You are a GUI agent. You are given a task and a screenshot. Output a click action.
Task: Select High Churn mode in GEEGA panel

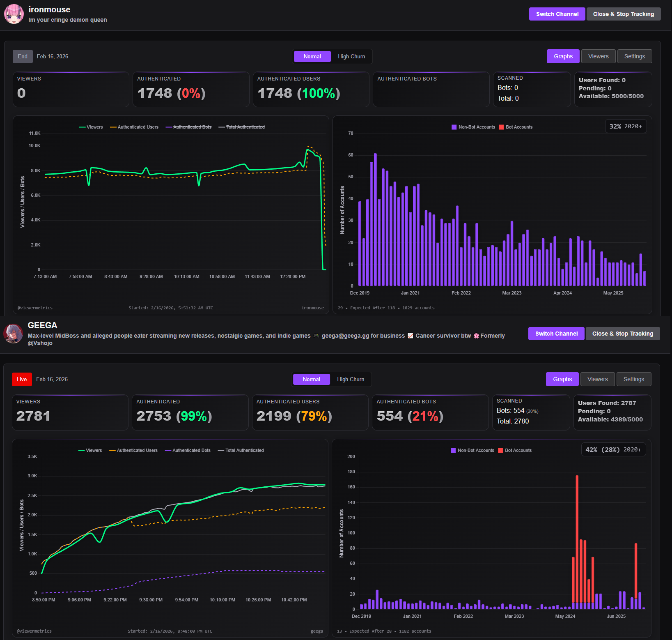(x=351, y=379)
